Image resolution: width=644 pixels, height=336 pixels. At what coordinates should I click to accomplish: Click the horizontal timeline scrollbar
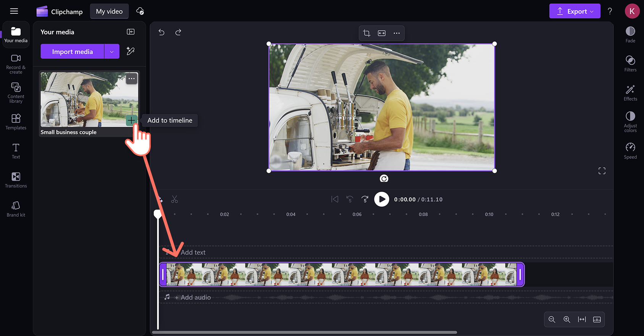coord(304,332)
